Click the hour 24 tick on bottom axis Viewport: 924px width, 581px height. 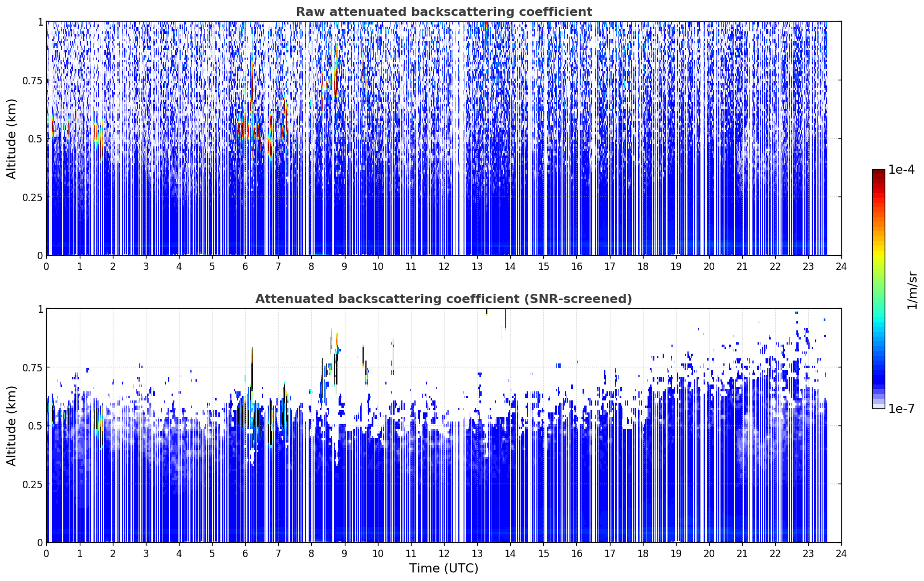[841, 553]
